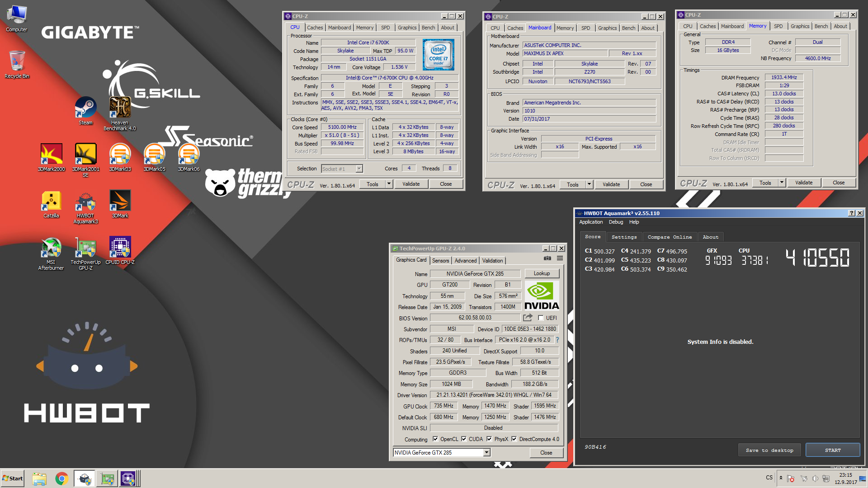The image size is (868, 488).
Task: Click Close in the Memory CPU-Z window
Action: point(839,183)
